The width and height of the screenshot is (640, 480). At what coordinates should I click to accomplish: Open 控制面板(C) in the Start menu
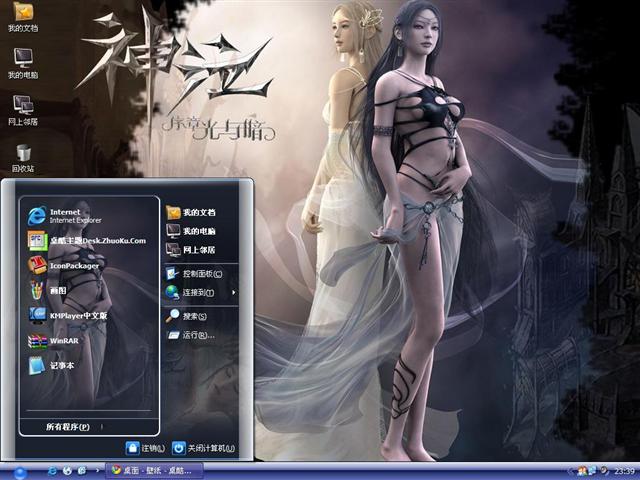[x=200, y=273]
